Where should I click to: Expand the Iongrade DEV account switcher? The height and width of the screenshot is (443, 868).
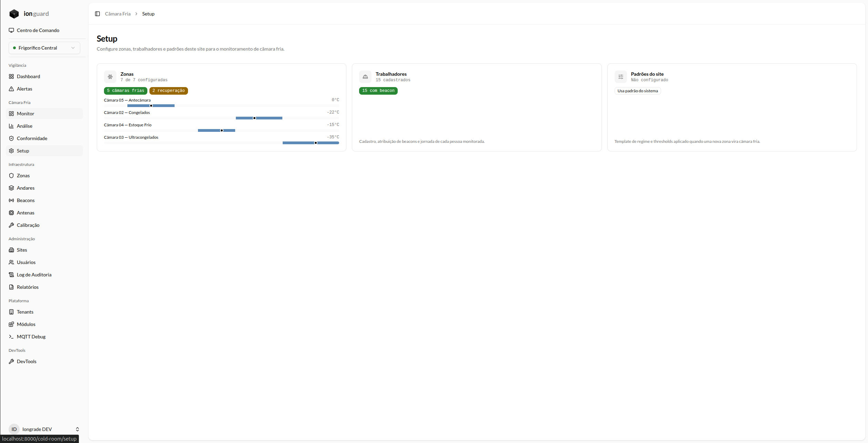click(44, 429)
